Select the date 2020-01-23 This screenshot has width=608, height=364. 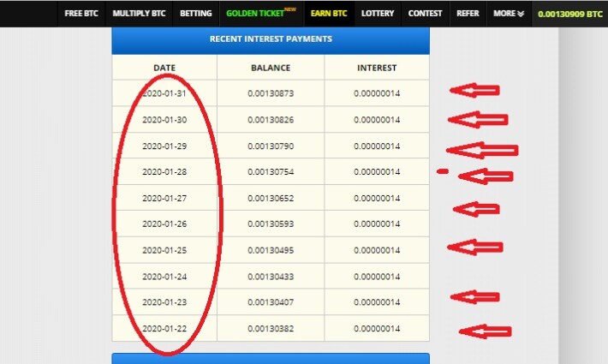click(x=164, y=302)
